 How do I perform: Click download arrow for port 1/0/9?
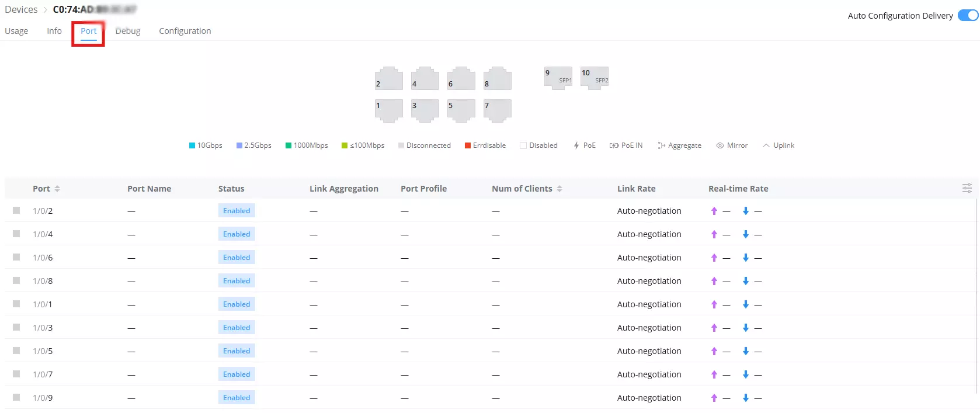pyautogui.click(x=745, y=398)
